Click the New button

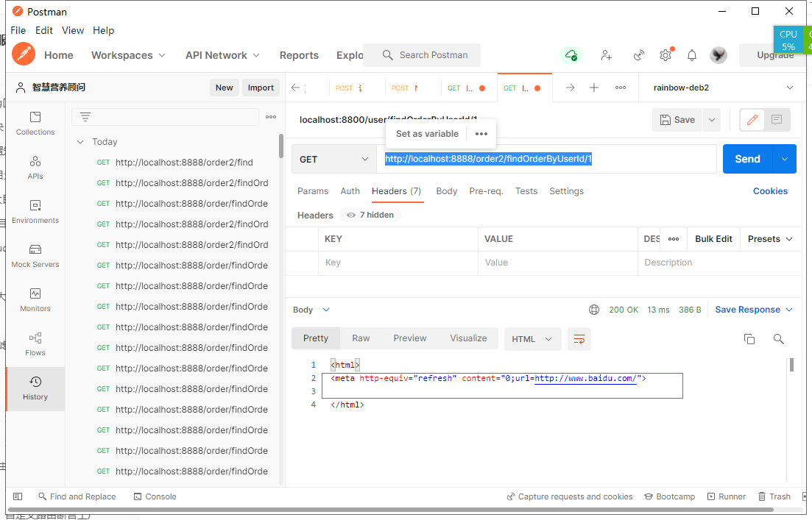225,88
